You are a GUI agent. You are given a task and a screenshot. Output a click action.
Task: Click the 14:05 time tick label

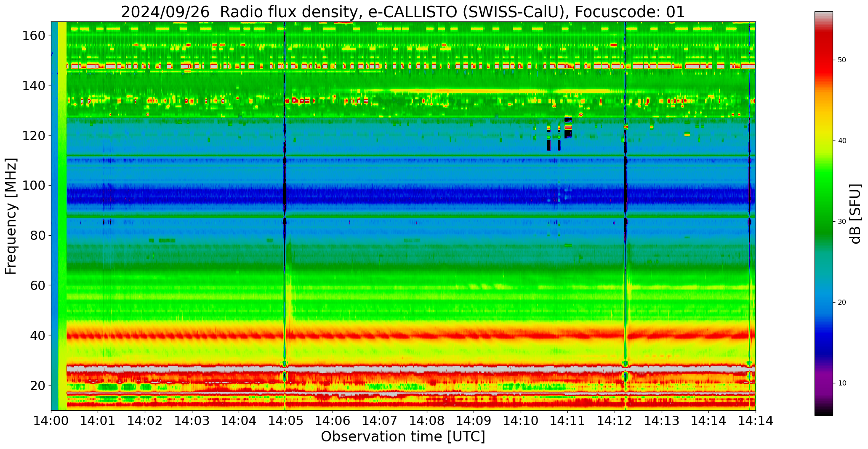(286, 420)
